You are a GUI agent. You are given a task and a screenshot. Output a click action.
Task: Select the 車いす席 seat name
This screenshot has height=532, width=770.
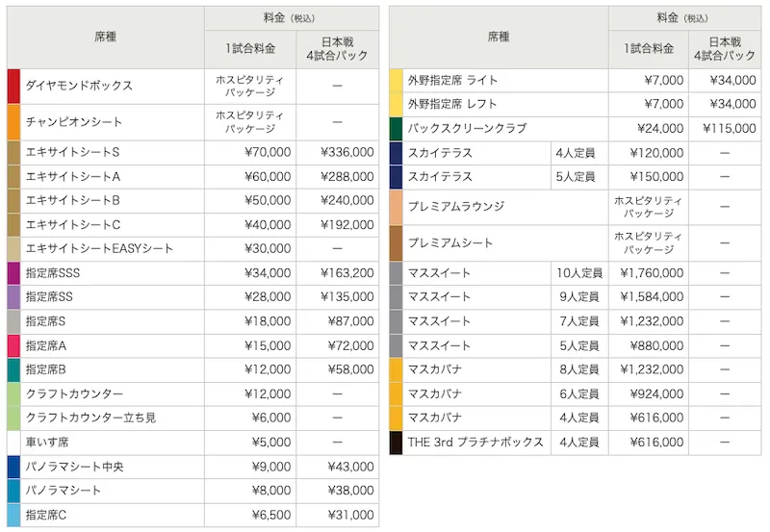47,443
